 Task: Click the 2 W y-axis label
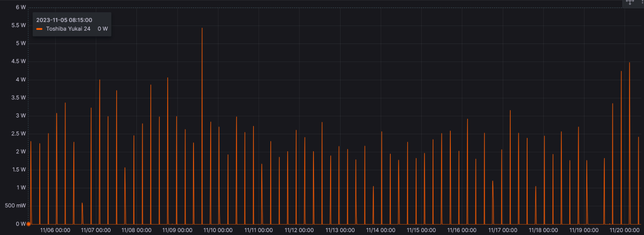21,152
